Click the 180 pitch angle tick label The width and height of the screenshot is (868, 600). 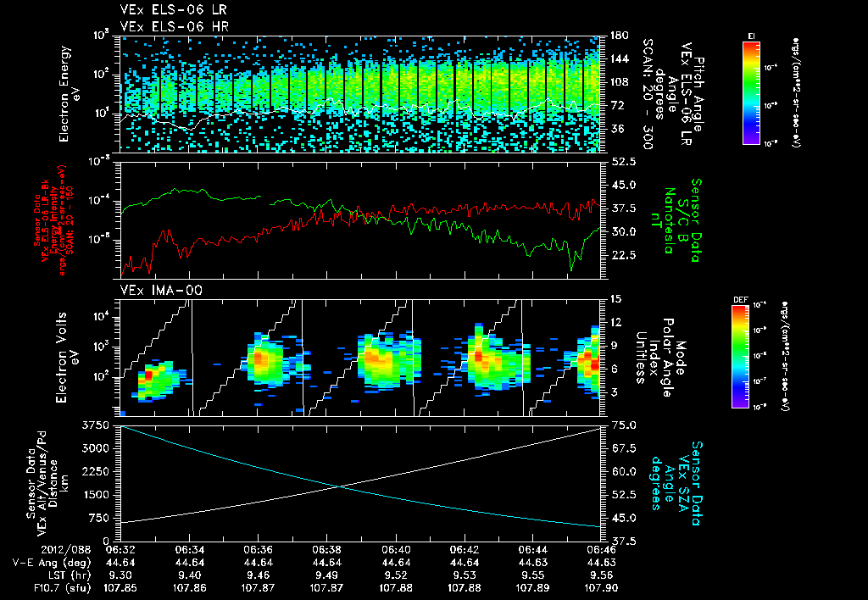point(619,36)
